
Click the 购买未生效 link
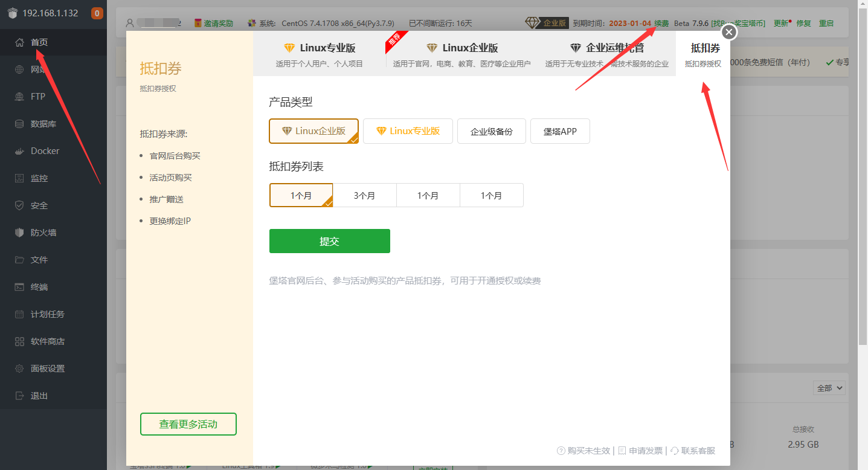[x=589, y=451]
